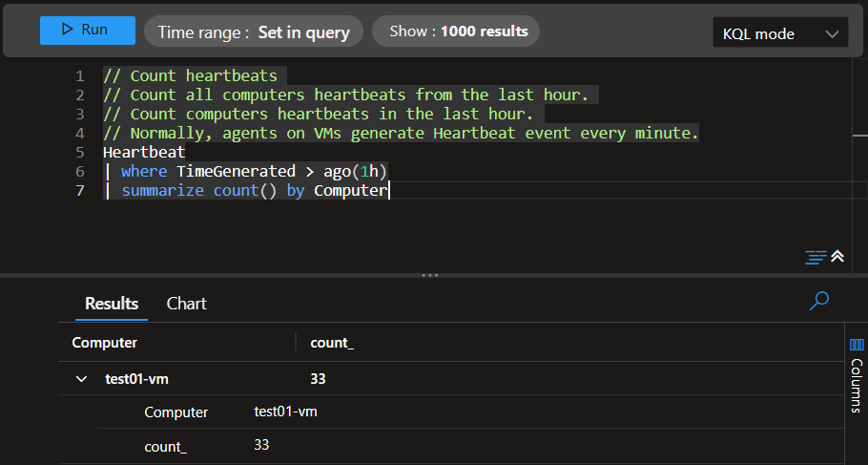Place cursor on the summarize count() line

[246, 191]
